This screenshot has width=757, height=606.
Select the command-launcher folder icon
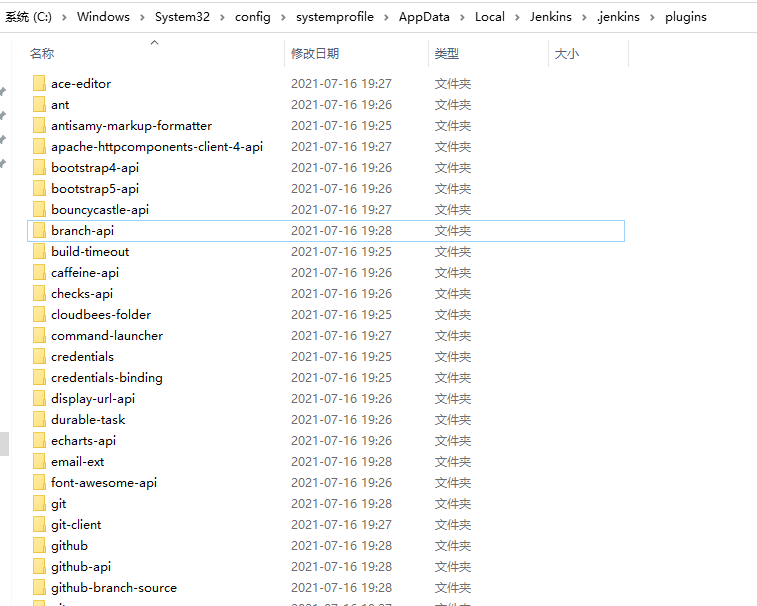(x=40, y=336)
